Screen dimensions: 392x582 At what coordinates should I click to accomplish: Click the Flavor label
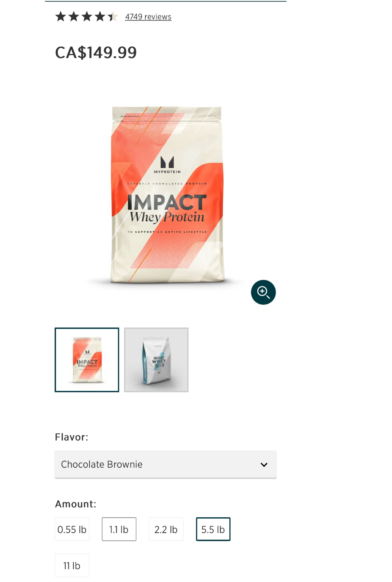(x=71, y=437)
